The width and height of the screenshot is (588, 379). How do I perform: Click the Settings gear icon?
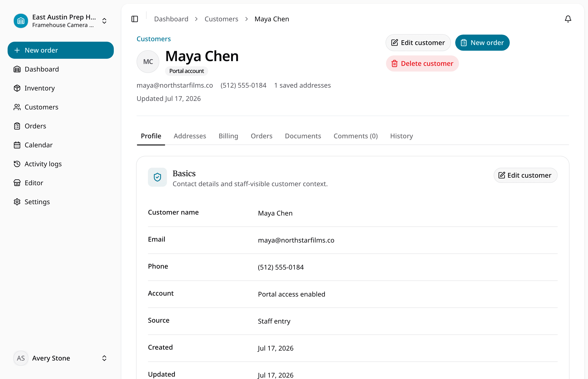click(x=17, y=202)
